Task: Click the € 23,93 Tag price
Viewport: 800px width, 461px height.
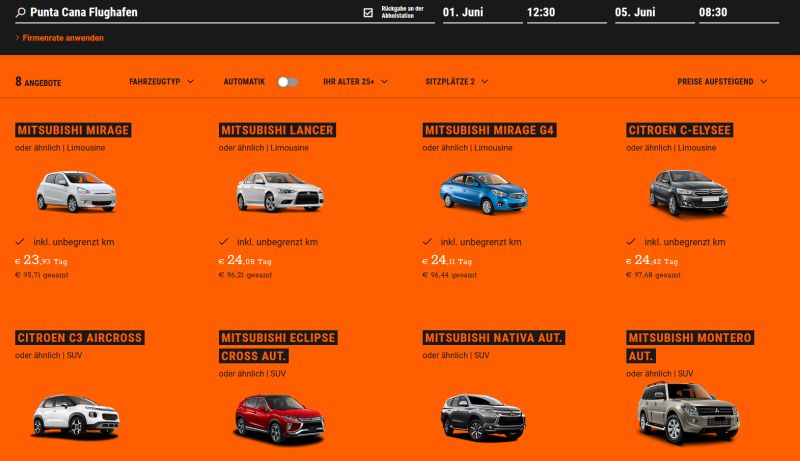Action: point(41,260)
